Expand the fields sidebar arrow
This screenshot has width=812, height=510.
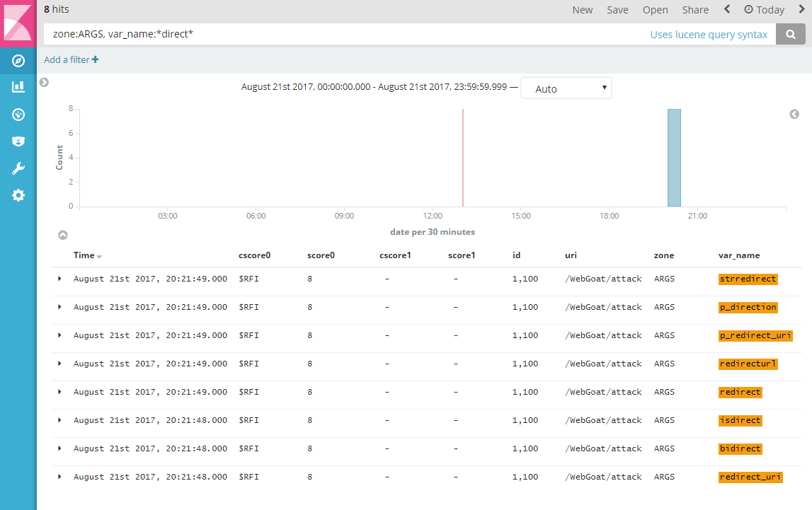coord(44,82)
